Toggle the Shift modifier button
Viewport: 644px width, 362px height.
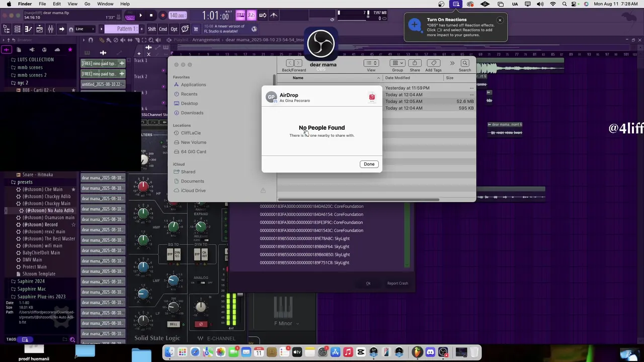[x=151, y=29]
